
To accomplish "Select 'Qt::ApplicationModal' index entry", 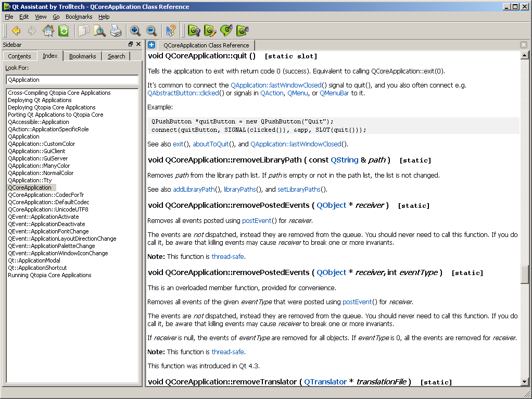I will 34,260.
